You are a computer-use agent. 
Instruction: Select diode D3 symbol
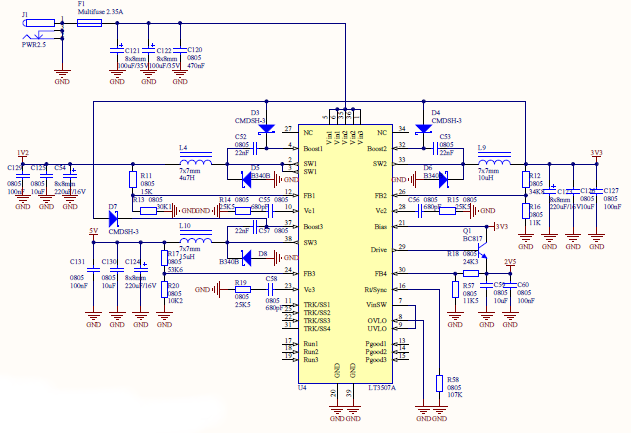(266, 129)
